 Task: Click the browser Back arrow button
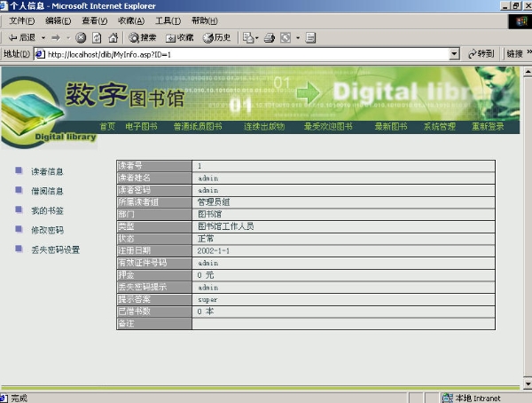coord(21,37)
